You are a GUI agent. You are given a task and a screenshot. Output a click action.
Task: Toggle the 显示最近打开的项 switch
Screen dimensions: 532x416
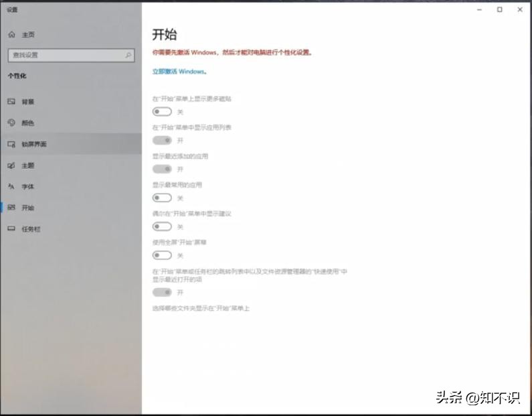(162, 292)
